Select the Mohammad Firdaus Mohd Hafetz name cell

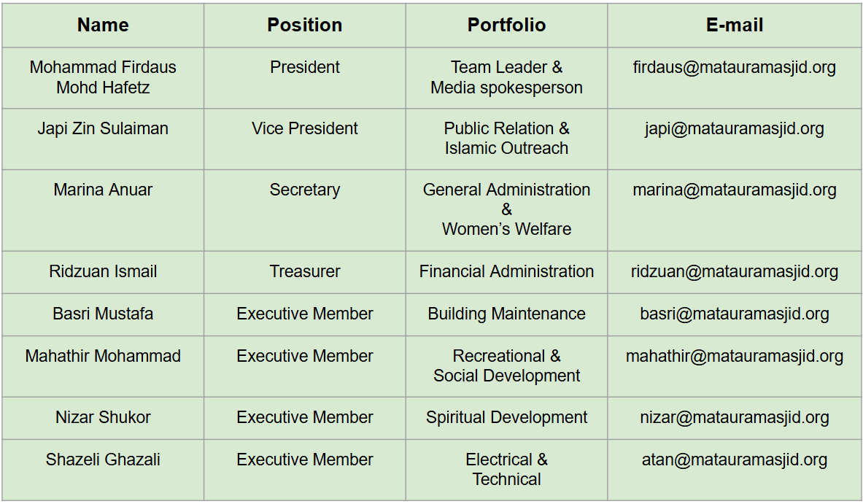103,77
